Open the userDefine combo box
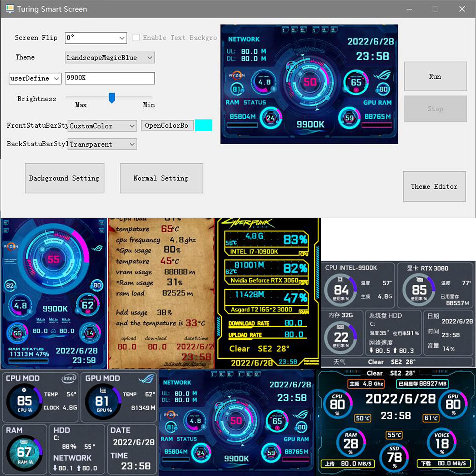This screenshot has width=476, height=476. [x=35, y=78]
